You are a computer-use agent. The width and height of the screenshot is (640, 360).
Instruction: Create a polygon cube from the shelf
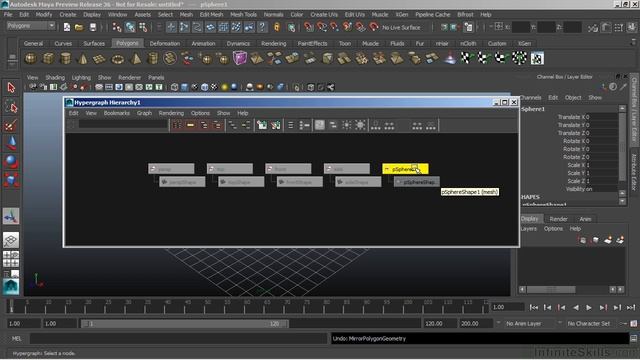point(48,58)
